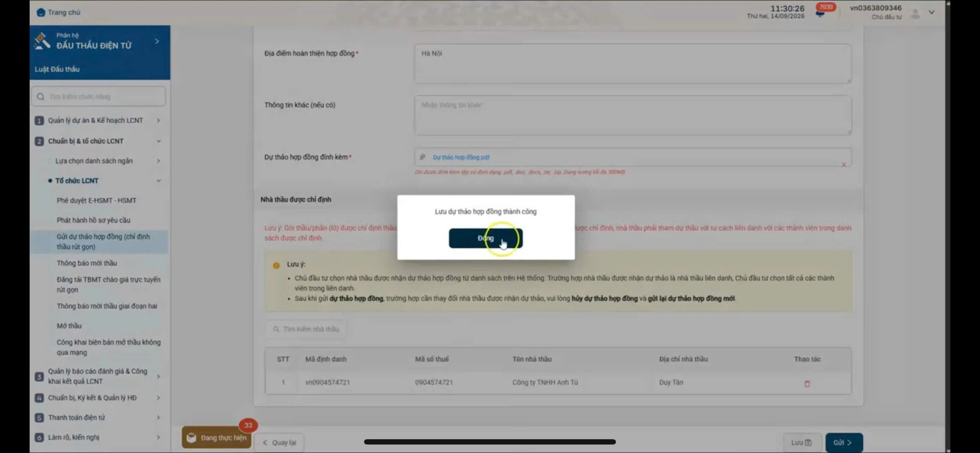
Task: Save draft with Lưu button
Action: tap(802, 442)
